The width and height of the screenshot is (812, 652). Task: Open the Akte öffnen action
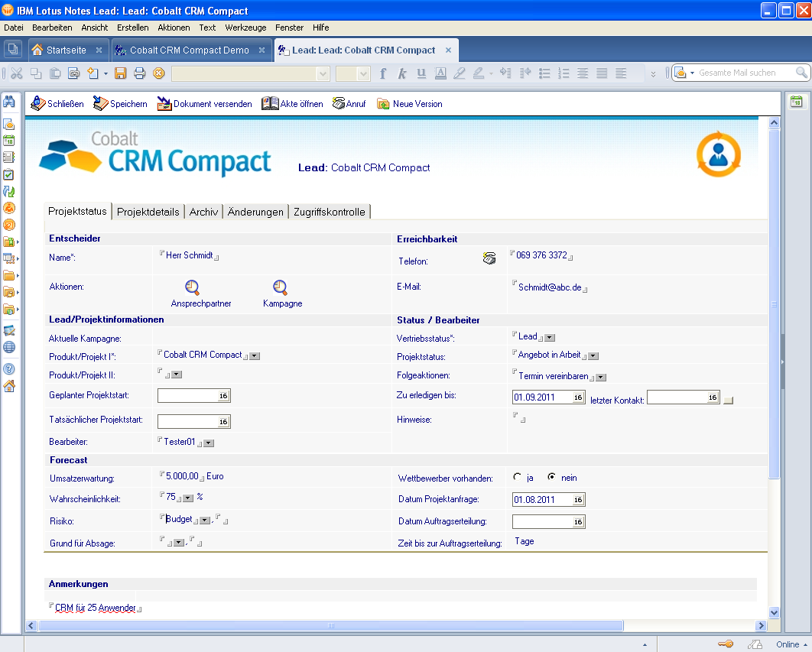(292, 104)
